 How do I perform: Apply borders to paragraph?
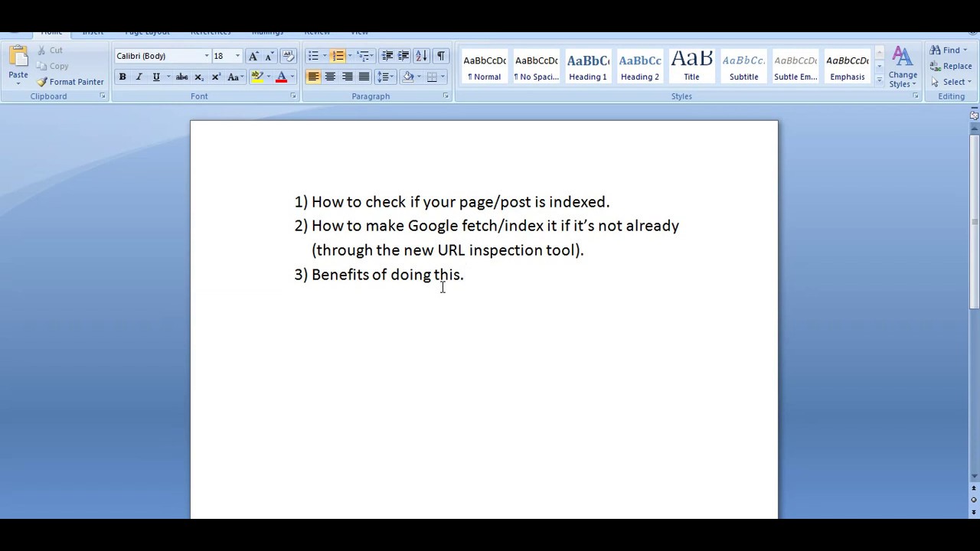click(432, 77)
